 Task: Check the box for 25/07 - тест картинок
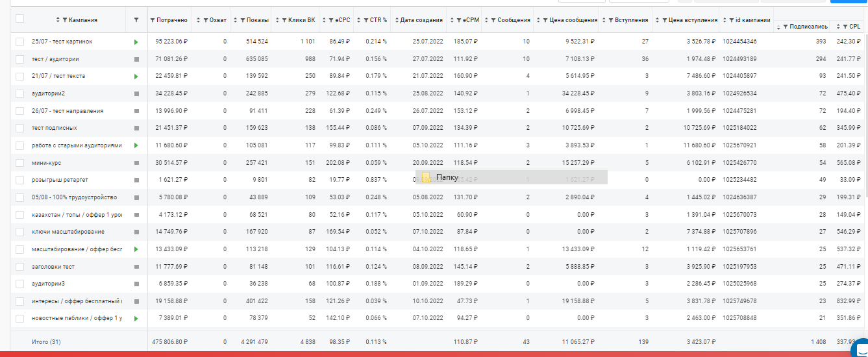(19, 42)
